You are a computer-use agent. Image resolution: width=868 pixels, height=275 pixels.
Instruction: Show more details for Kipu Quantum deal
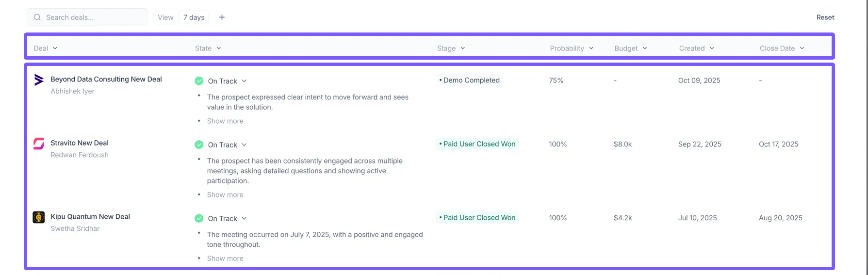point(225,259)
